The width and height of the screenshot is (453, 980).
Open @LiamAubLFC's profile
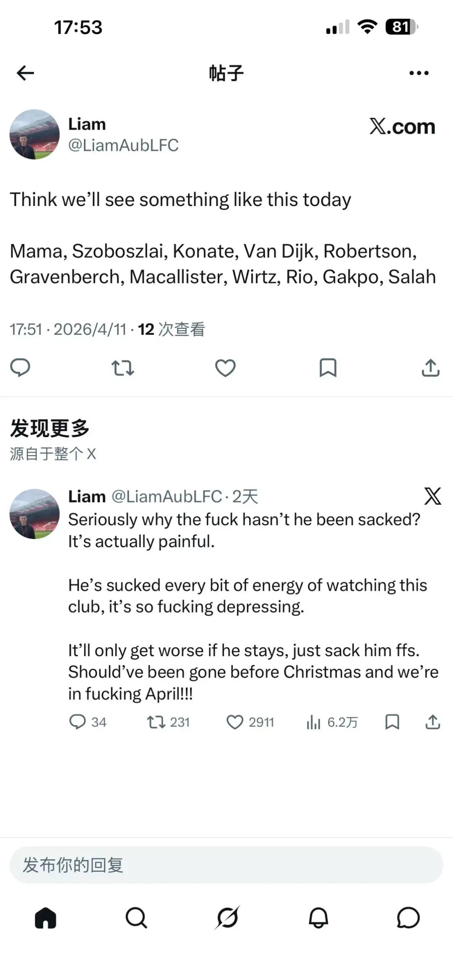(x=124, y=146)
